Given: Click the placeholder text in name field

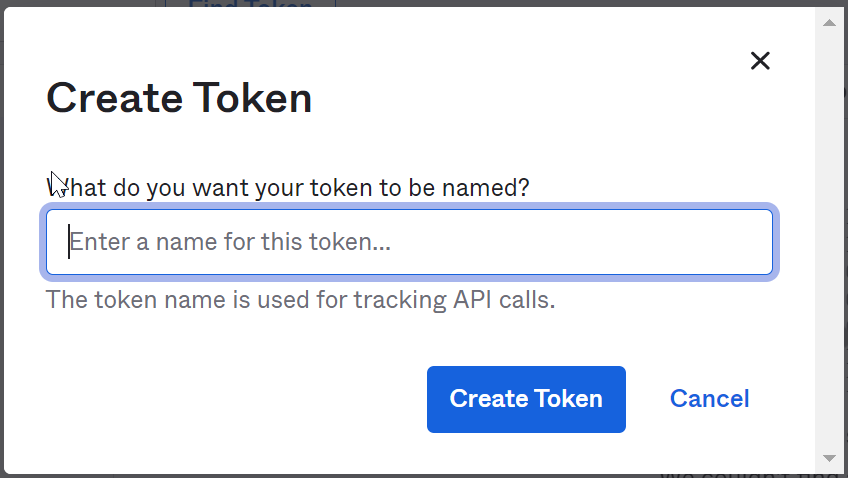Looking at the screenshot, I should (x=229, y=242).
